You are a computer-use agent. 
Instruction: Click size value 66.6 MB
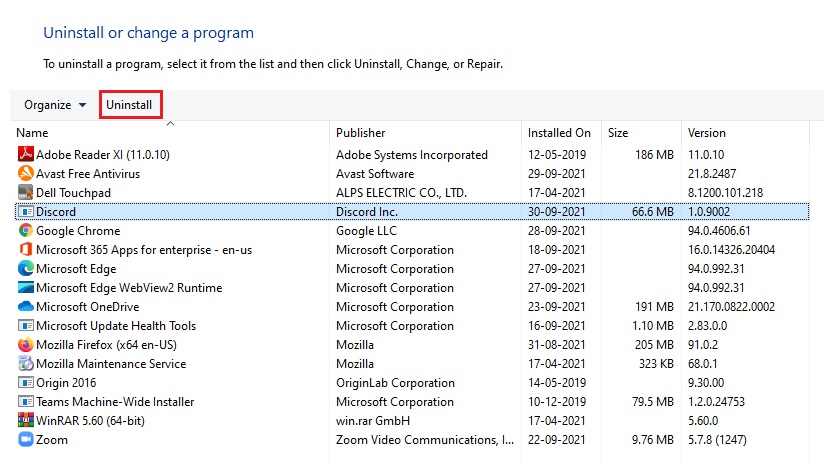click(653, 212)
